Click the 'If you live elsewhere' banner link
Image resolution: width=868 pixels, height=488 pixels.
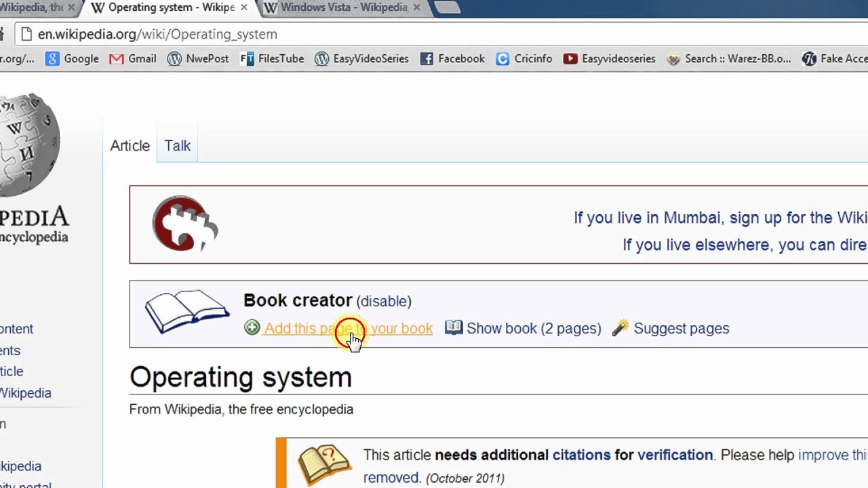[745, 245]
